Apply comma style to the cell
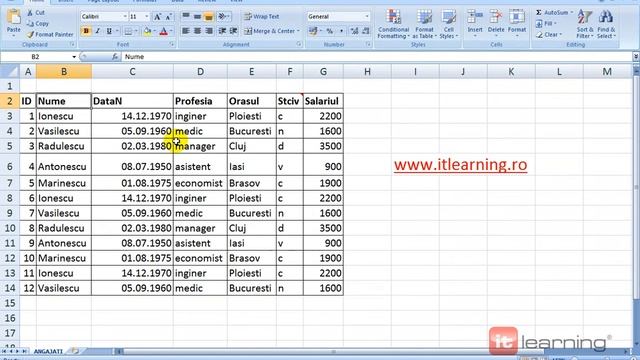Image resolution: width=640 pixels, height=360 pixels. 341,31
